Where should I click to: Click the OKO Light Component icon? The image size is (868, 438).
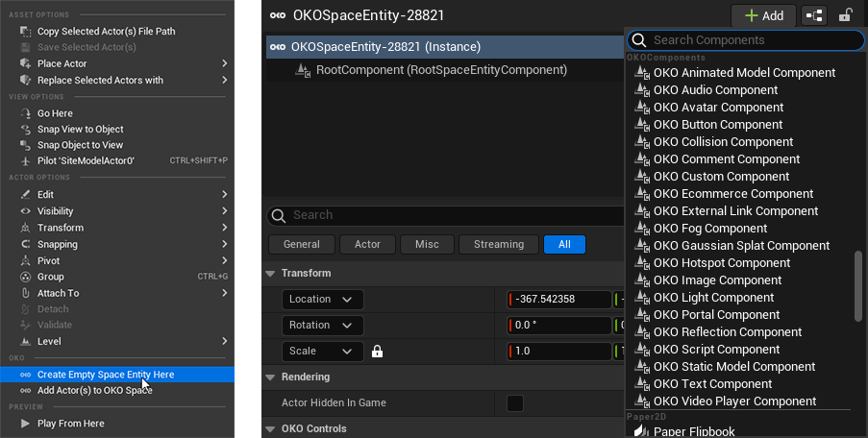coord(641,298)
